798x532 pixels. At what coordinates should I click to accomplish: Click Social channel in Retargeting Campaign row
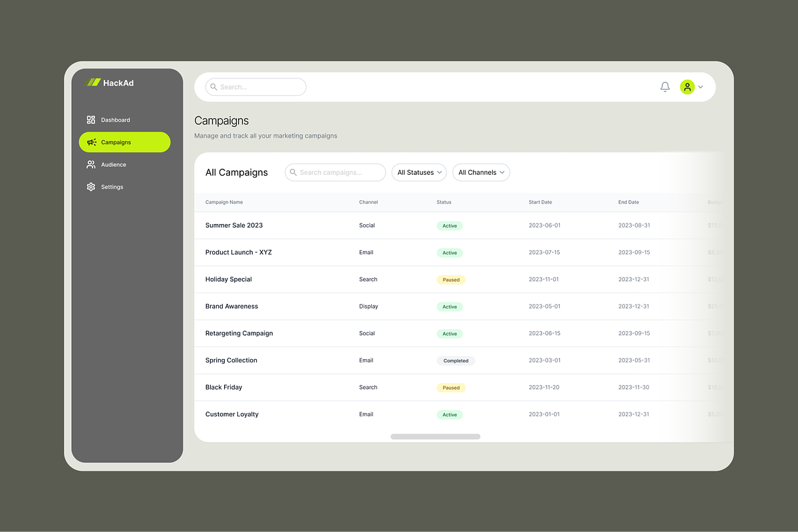coord(367,333)
